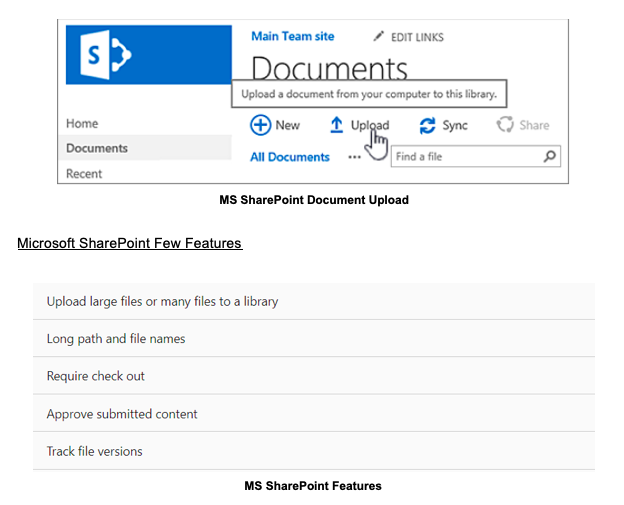624x505 pixels.
Task: Click the large Documents page title
Action: pyautogui.click(x=330, y=68)
